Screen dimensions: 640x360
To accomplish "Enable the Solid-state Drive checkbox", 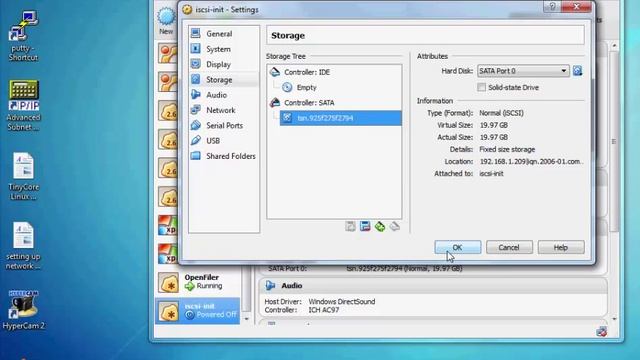I will pos(482,87).
